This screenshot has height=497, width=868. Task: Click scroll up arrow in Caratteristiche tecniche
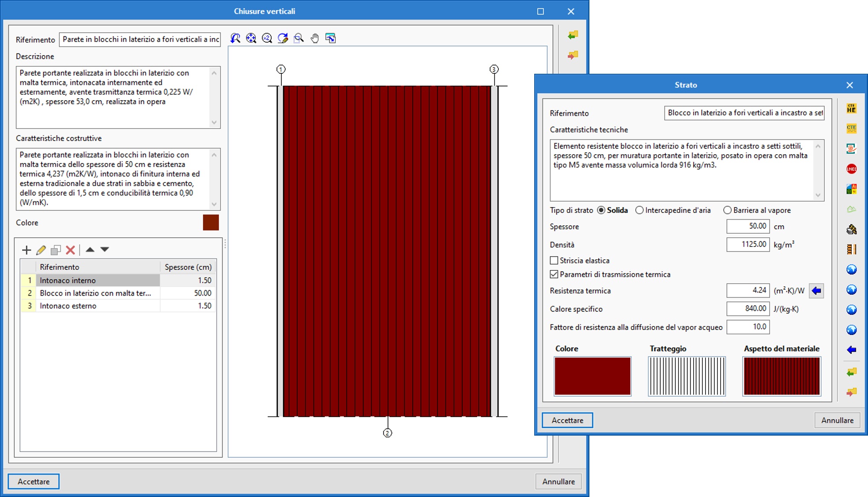pos(818,146)
